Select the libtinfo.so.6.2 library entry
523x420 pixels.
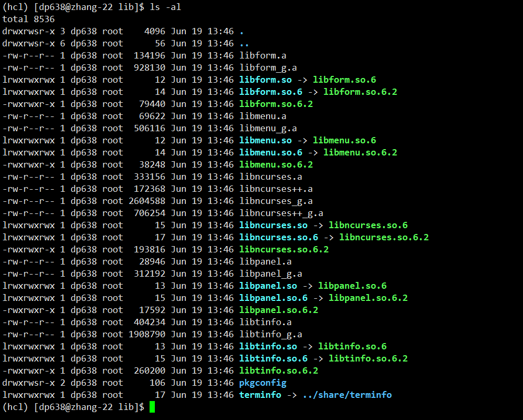click(x=279, y=370)
